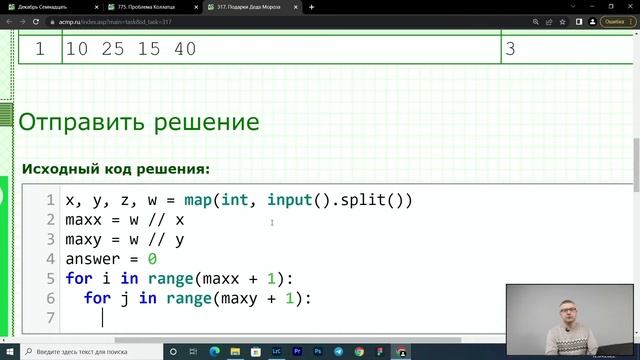
Task: Open Lightroom Classic from the taskbar
Action: tap(276, 351)
